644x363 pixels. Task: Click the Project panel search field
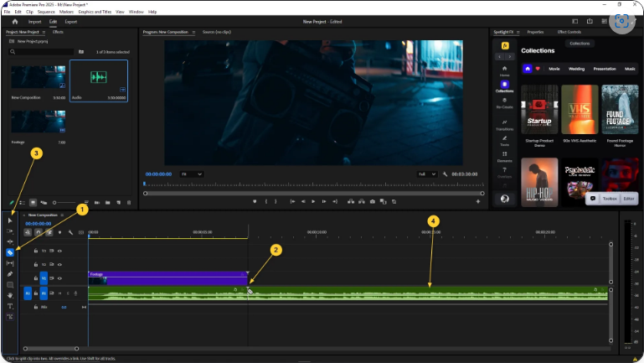click(41, 52)
